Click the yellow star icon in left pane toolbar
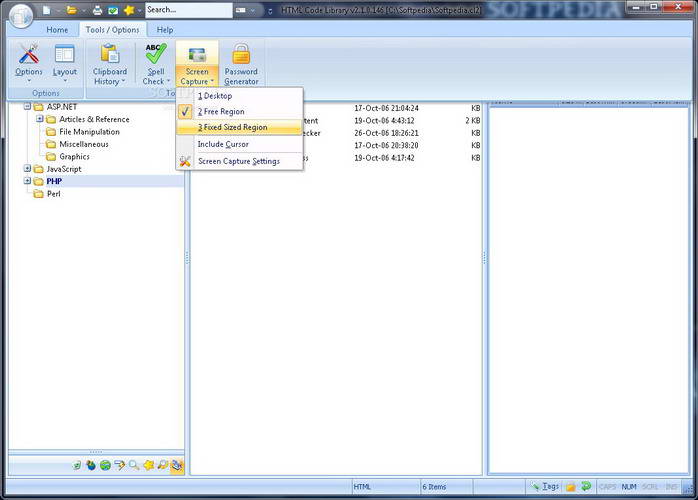 click(148, 465)
